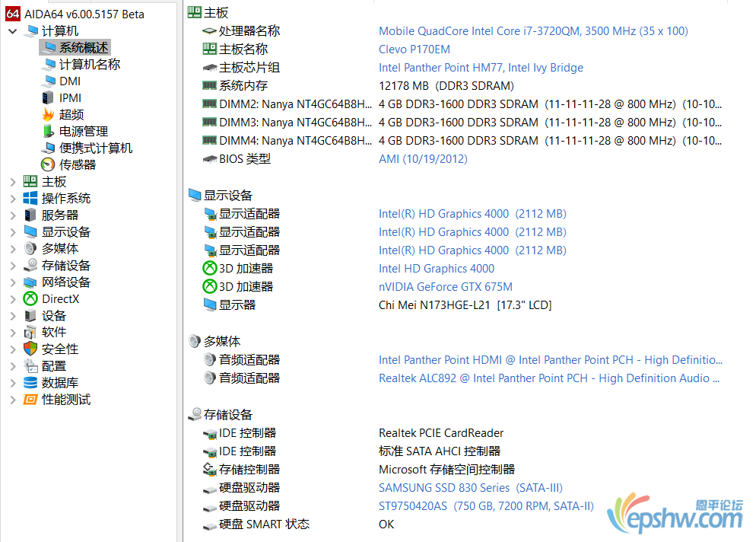Image resolution: width=756 pixels, height=542 pixels.
Task: Open the AMI (10/19/2012) BIOS link
Action: [x=423, y=159]
